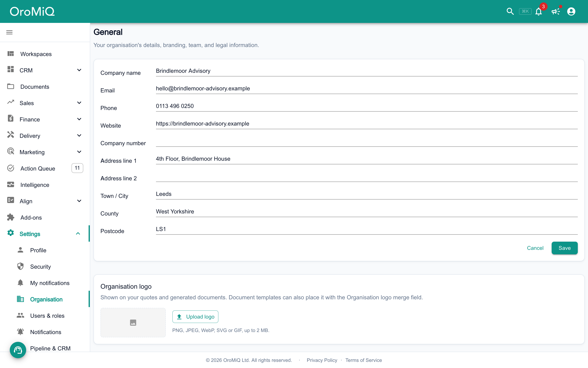Viewport: 588px width, 368px height.
Task: Click the Upload logo button
Action: point(195,317)
